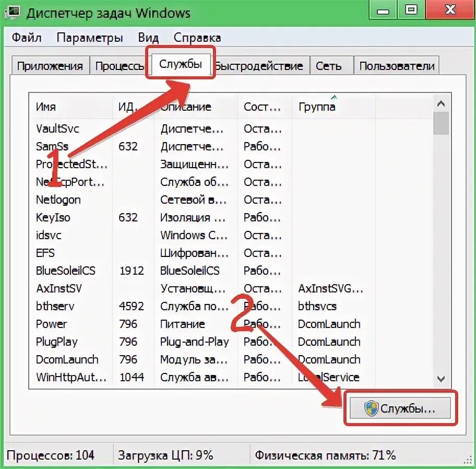Sort by the Описание column header
The image size is (476, 469).
click(196, 107)
